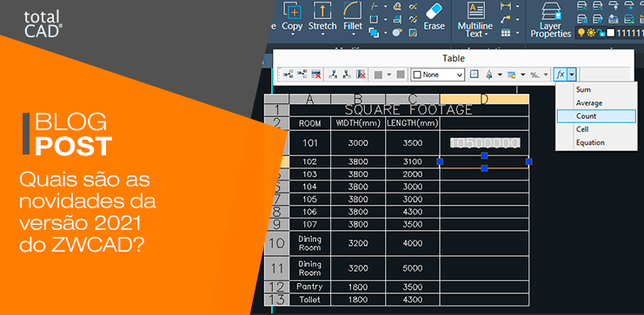Click the Table tool icon in Annotation panel

pyautogui.click(x=506, y=32)
